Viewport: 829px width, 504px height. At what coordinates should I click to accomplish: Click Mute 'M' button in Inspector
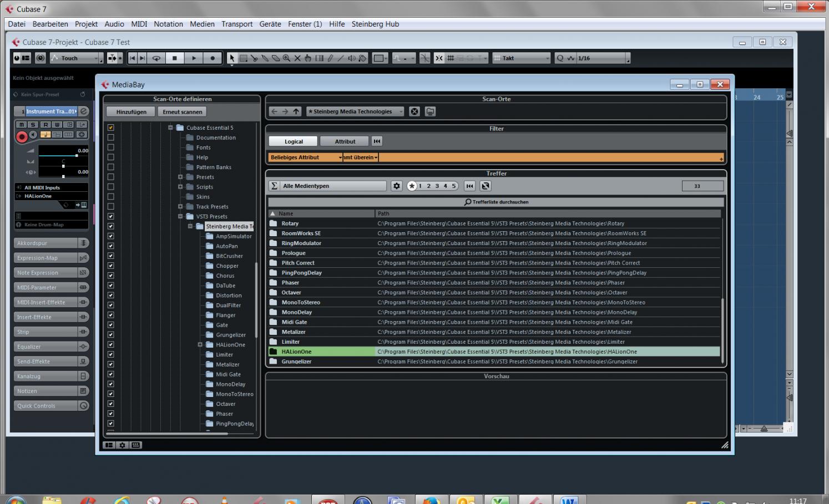click(21, 125)
